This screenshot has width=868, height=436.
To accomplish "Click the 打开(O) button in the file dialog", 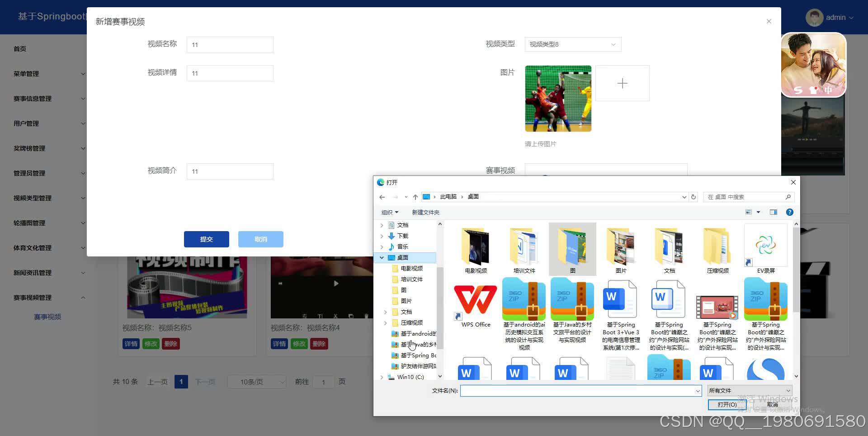I will click(x=727, y=404).
